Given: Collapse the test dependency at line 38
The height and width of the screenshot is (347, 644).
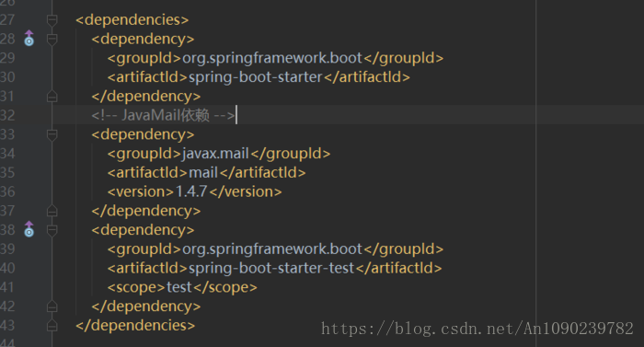Looking at the screenshot, I should (x=52, y=230).
